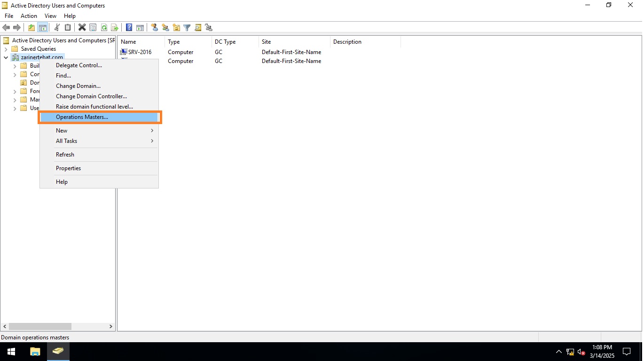
Task: Create new organizational unit via toolbar icon
Action: (176, 28)
